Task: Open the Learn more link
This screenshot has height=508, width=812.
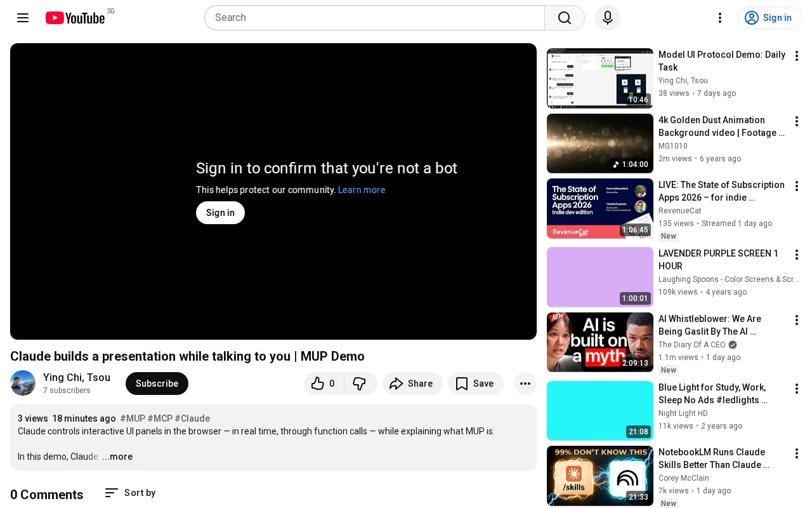Action: pos(362,190)
